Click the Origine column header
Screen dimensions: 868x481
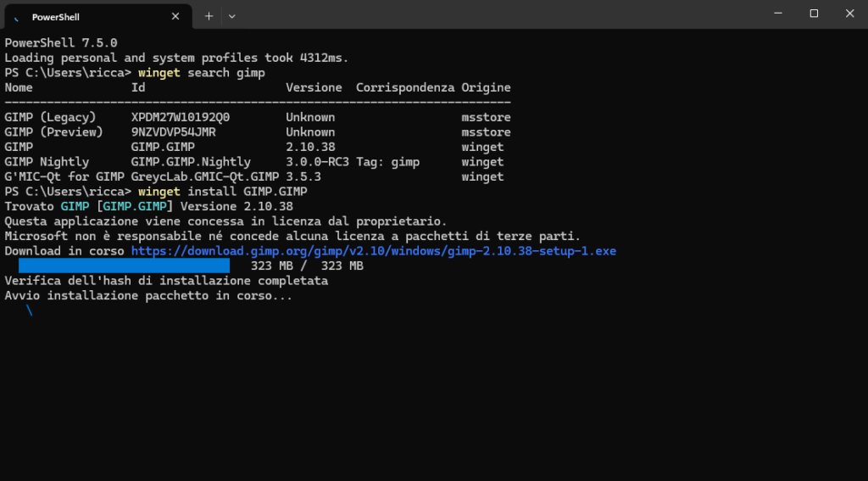tap(486, 87)
